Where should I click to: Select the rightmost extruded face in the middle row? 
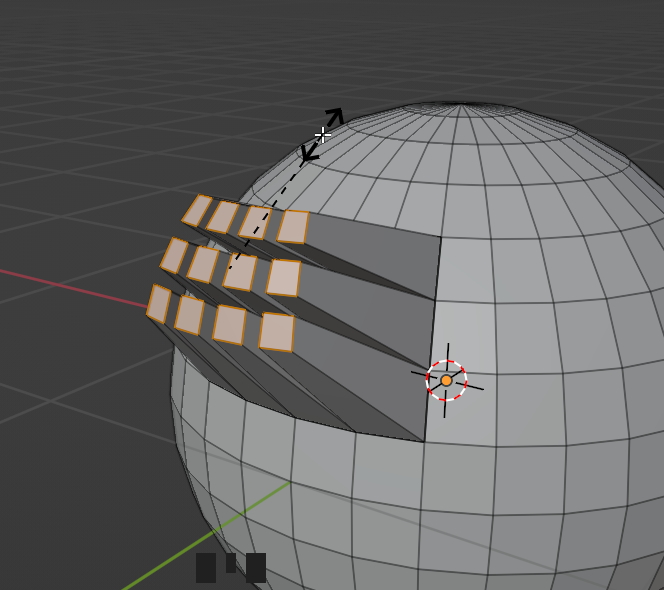(x=284, y=278)
